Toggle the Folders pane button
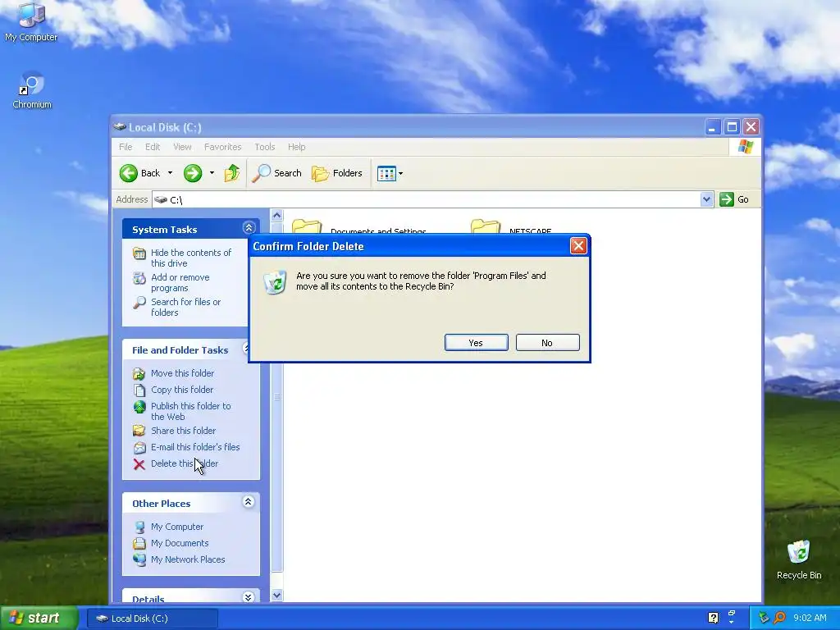 point(337,173)
